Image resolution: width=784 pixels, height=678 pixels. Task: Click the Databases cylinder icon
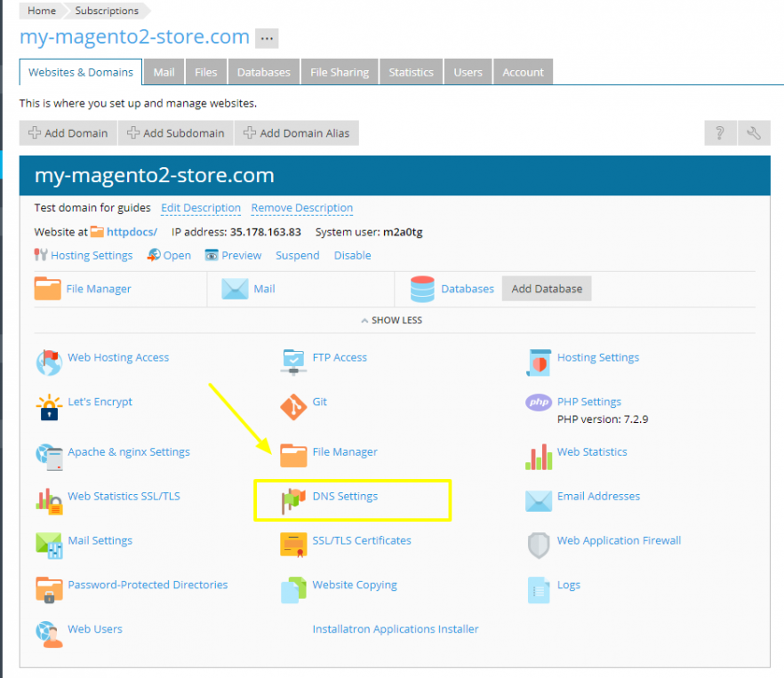(422, 289)
